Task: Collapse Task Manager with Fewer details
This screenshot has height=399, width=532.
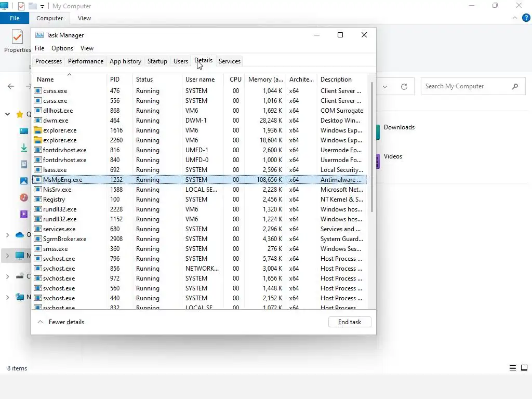Action: coord(61,322)
